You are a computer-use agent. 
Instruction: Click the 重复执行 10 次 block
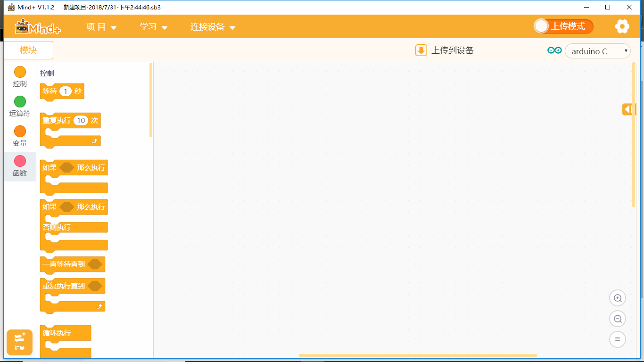point(70,130)
